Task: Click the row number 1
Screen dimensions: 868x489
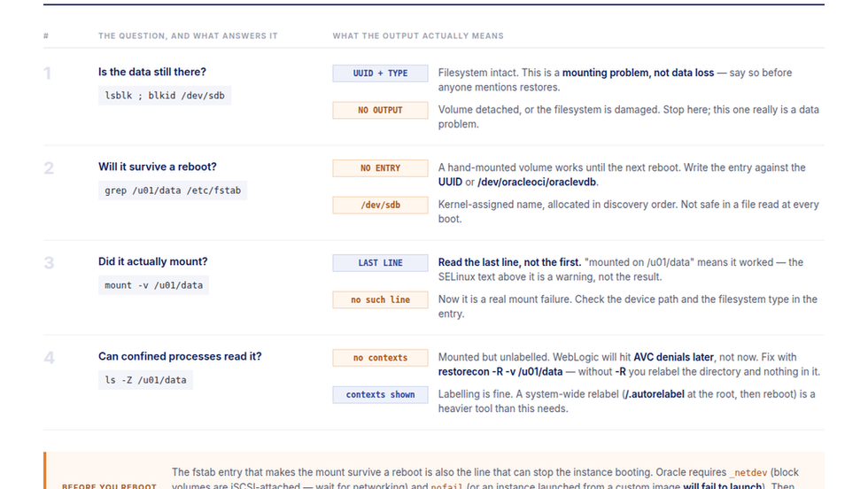Action: 48,74
